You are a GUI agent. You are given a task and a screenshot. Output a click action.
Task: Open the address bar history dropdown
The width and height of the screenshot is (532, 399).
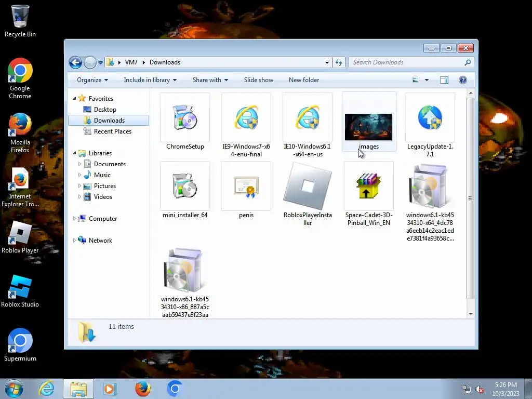tap(327, 62)
